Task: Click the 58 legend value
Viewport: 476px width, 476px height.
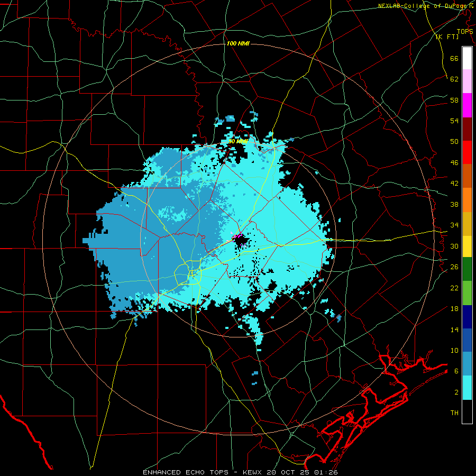Action: click(x=454, y=100)
